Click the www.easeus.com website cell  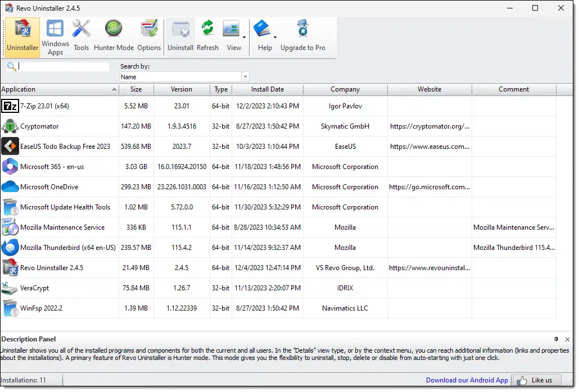429,147
